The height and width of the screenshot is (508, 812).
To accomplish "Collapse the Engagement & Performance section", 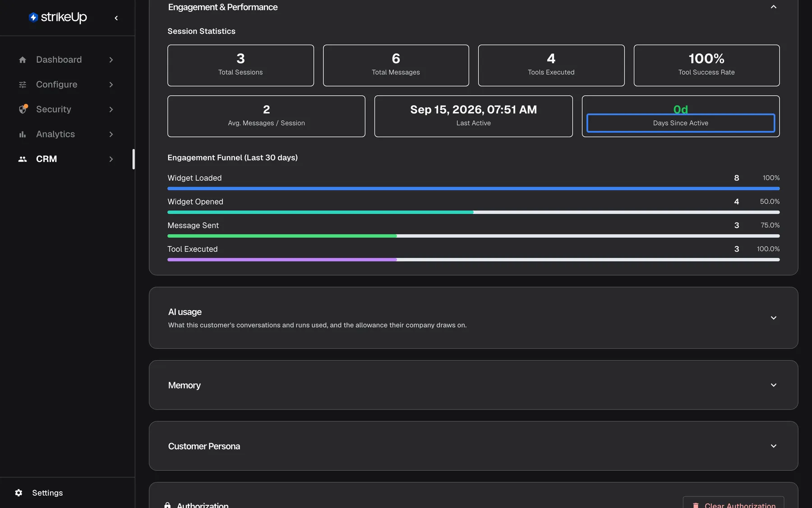I will 774,7.
